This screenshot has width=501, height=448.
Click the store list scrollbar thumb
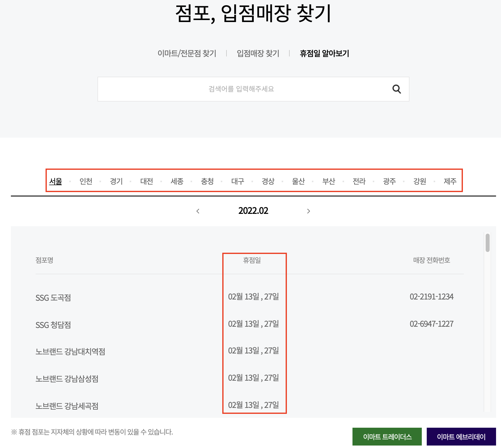coord(487,243)
